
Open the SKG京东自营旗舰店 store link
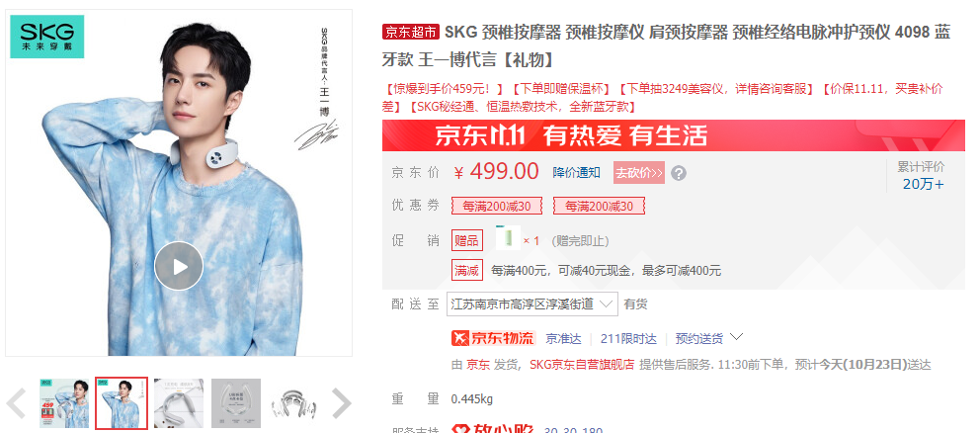(x=582, y=364)
